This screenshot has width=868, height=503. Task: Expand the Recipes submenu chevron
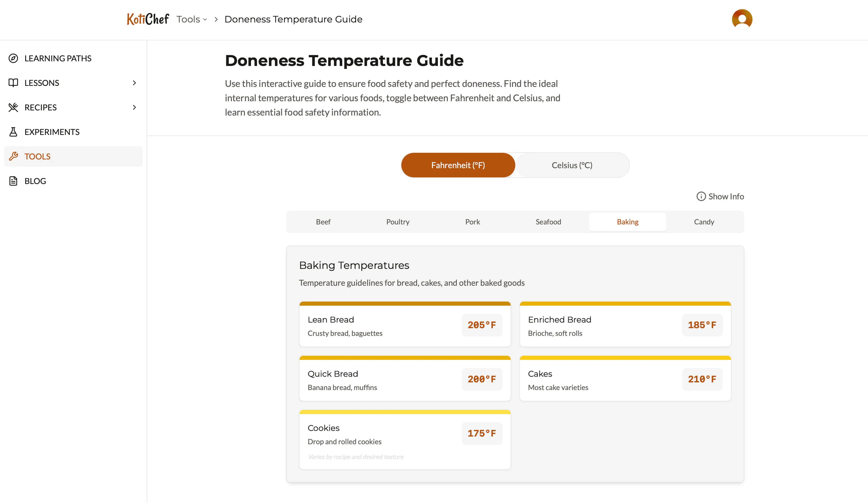[x=134, y=107]
